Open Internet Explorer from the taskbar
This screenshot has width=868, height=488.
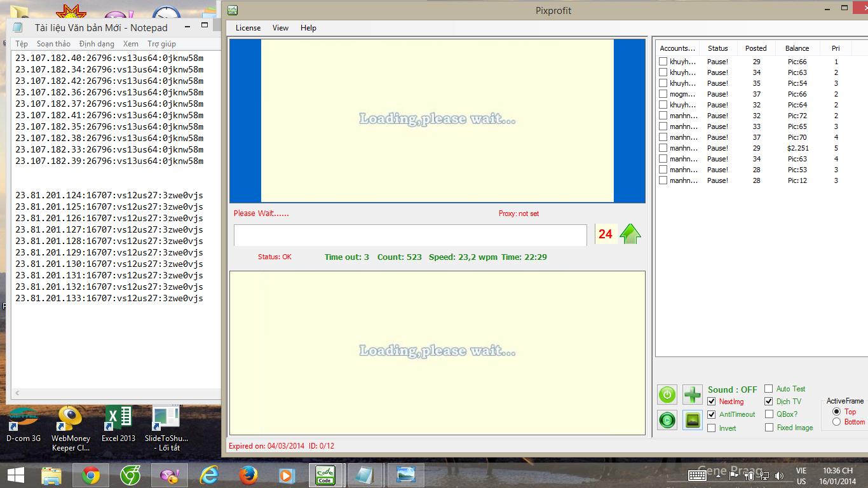(x=209, y=475)
